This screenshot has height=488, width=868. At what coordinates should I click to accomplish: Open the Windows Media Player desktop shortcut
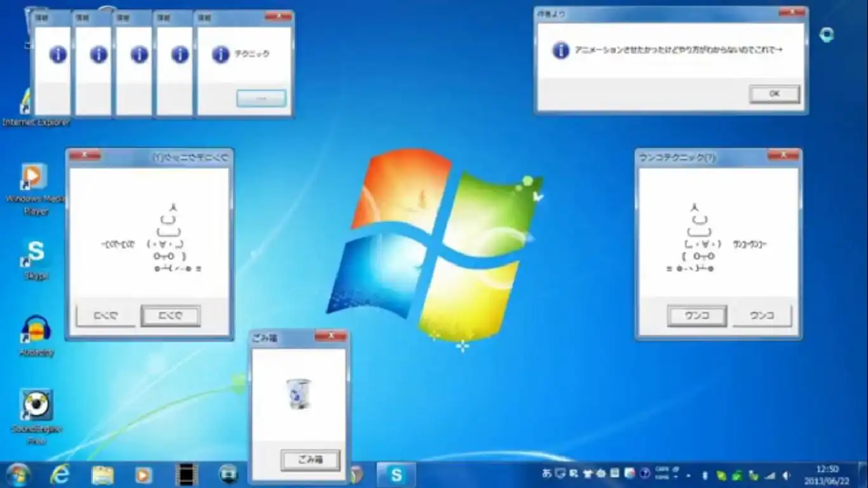point(36,189)
